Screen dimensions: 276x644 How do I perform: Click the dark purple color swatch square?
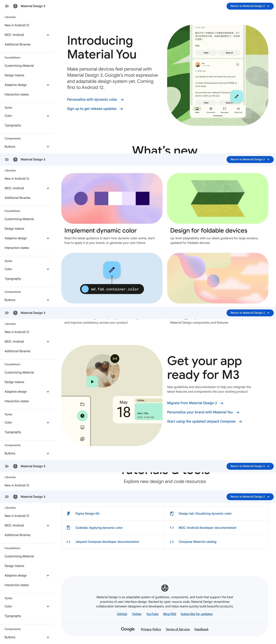[x=143, y=198]
